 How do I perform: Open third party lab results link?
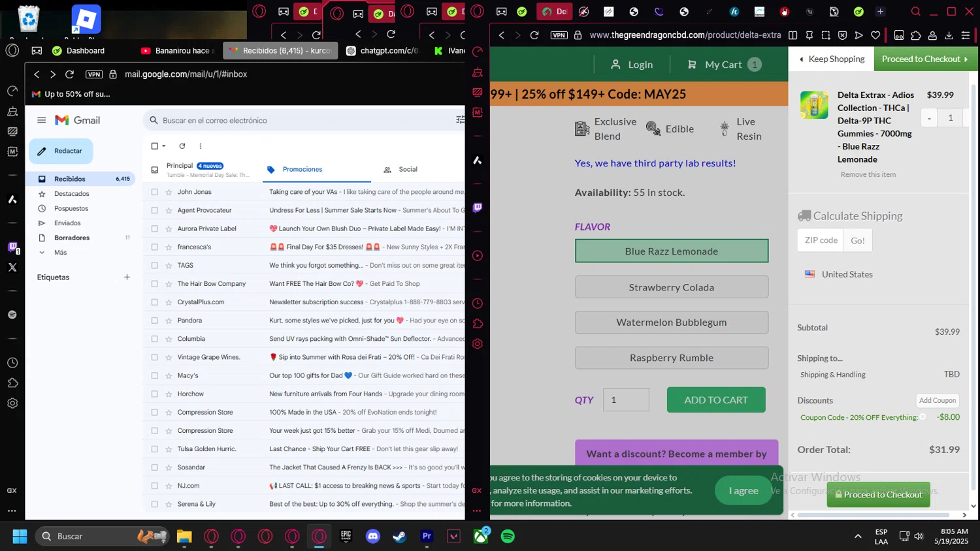coord(655,163)
